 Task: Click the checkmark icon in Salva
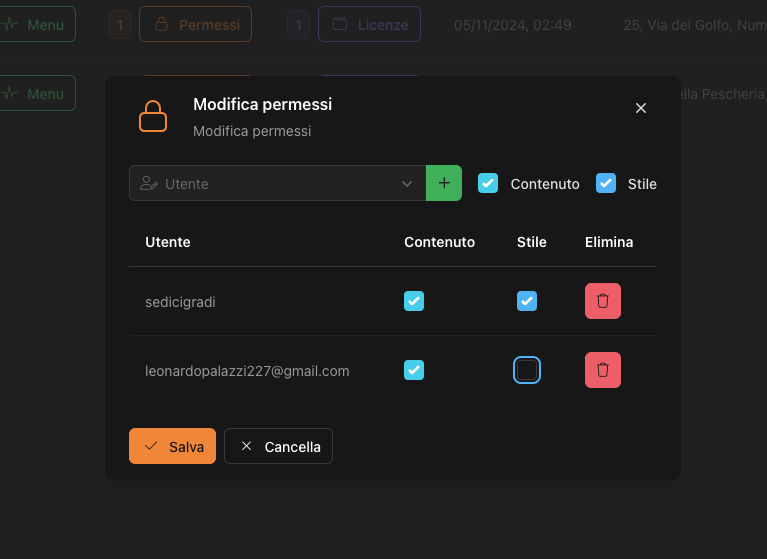tap(151, 446)
